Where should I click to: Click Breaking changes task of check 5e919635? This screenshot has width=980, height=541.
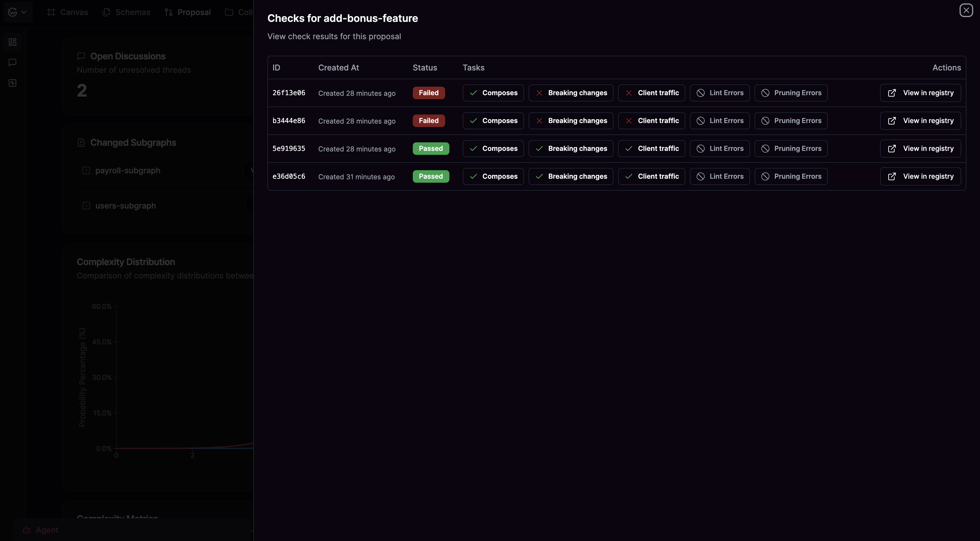click(571, 149)
